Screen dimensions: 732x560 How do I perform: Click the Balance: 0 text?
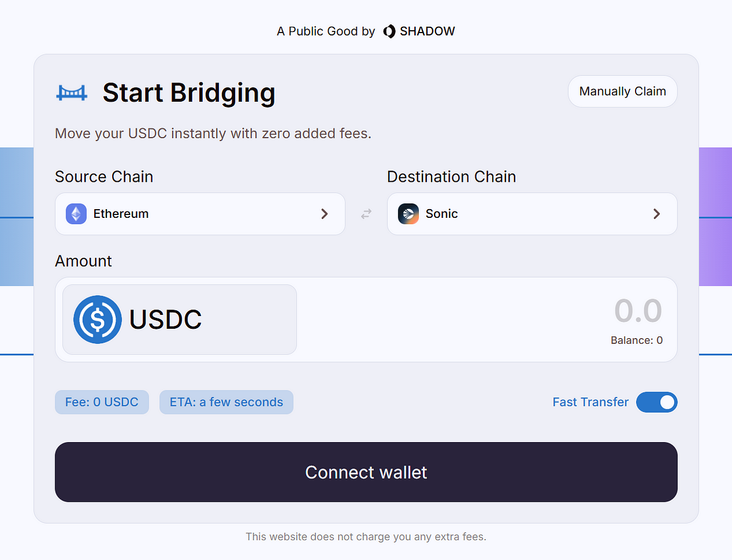click(636, 340)
